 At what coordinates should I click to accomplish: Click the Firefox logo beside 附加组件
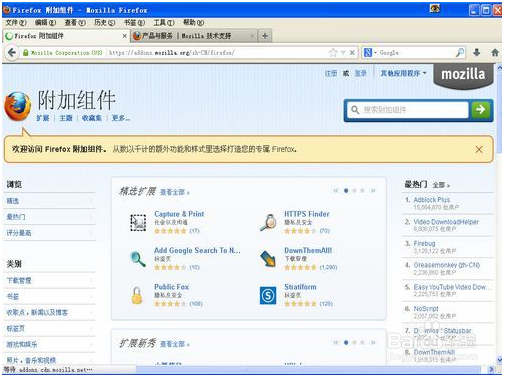pos(17,107)
